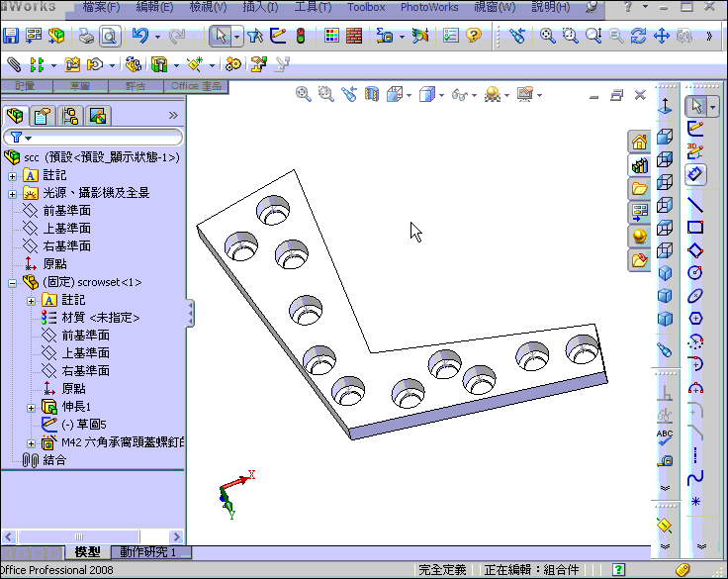Viewport: 728px width, 579px height.
Task: Open Print Preview from the toolbar
Action: [x=110, y=36]
